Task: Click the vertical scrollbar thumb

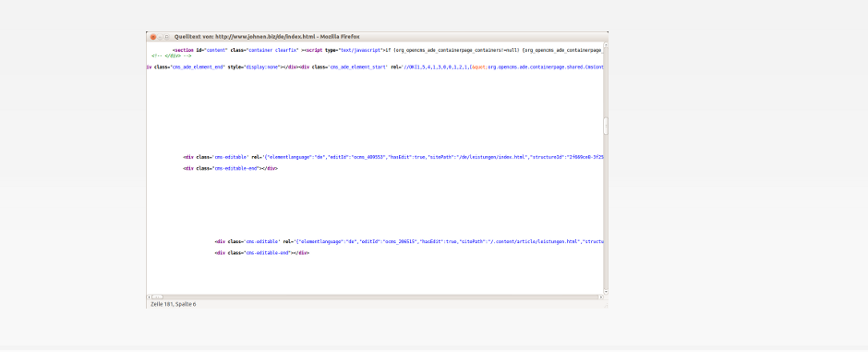Action: click(606, 127)
